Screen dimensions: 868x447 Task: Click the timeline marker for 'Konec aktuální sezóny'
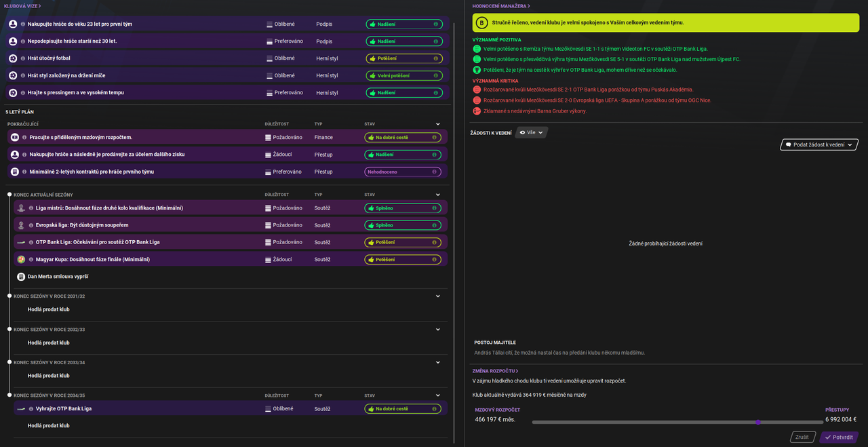pos(9,195)
